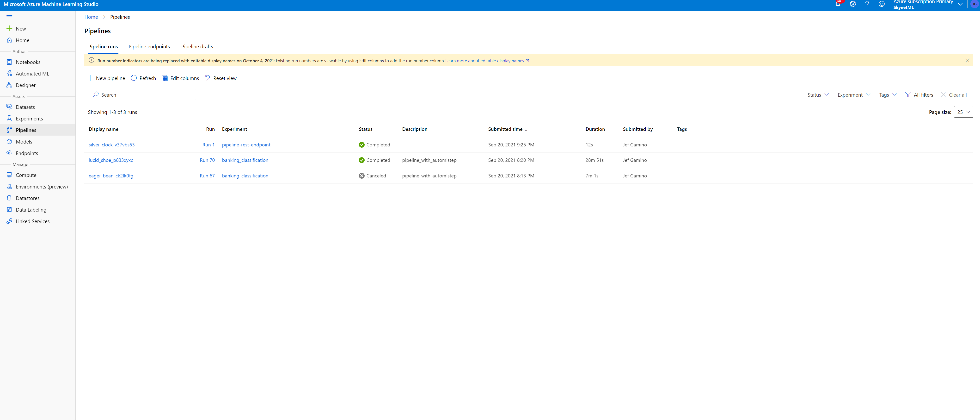Screen dimensions: 980x420
Task: Open the Designer tool
Action: (x=26, y=85)
